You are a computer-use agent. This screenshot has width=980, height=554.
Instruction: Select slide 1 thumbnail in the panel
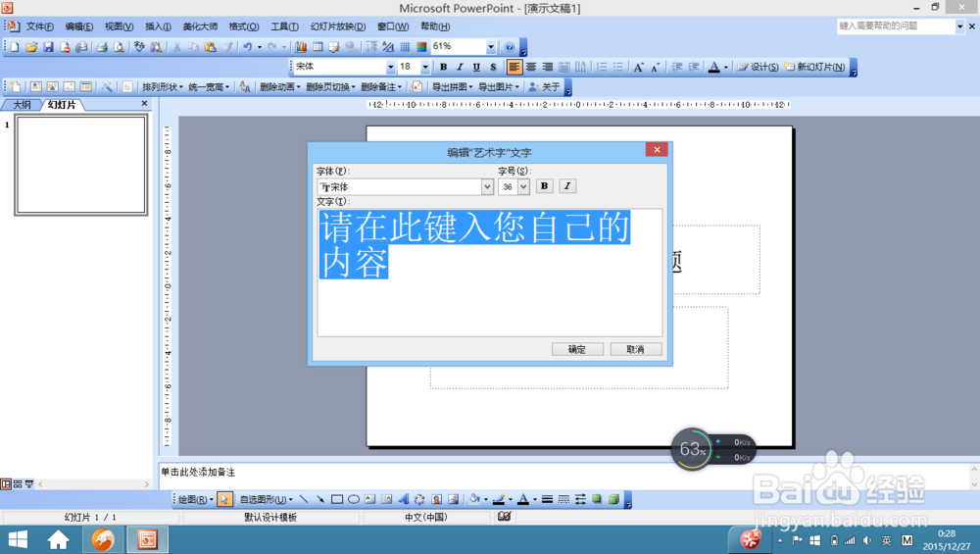(x=81, y=166)
